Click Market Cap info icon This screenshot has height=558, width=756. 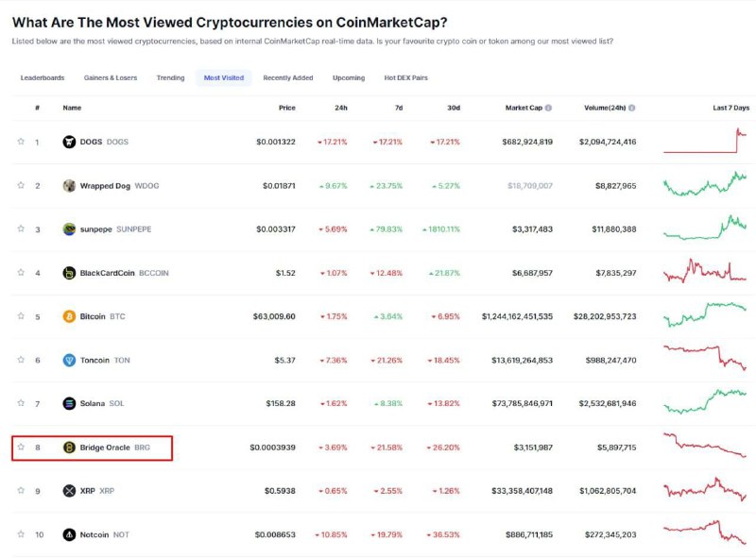pyautogui.click(x=548, y=108)
